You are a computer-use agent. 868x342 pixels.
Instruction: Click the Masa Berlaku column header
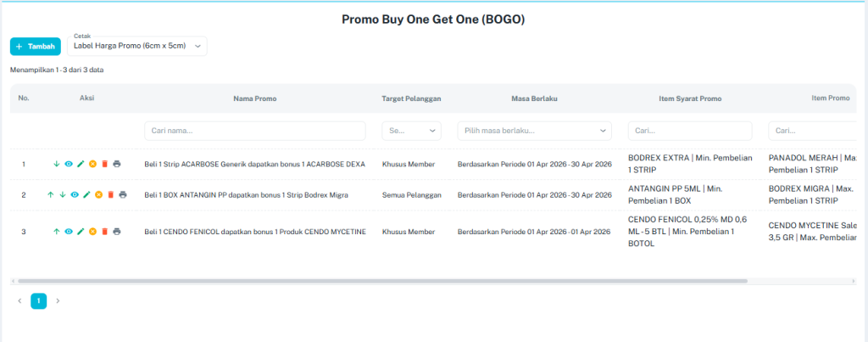click(x=534, y=98)
